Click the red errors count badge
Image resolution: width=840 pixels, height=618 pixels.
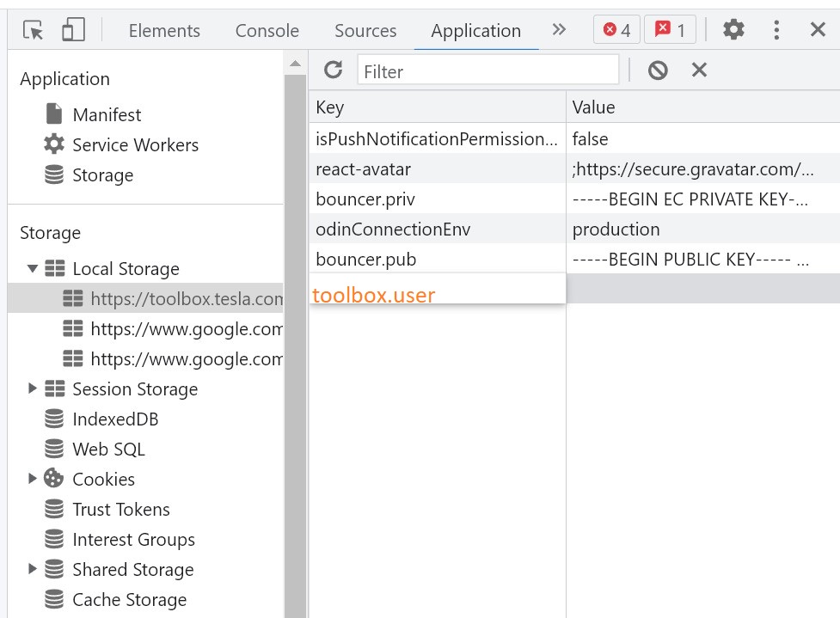616,30
